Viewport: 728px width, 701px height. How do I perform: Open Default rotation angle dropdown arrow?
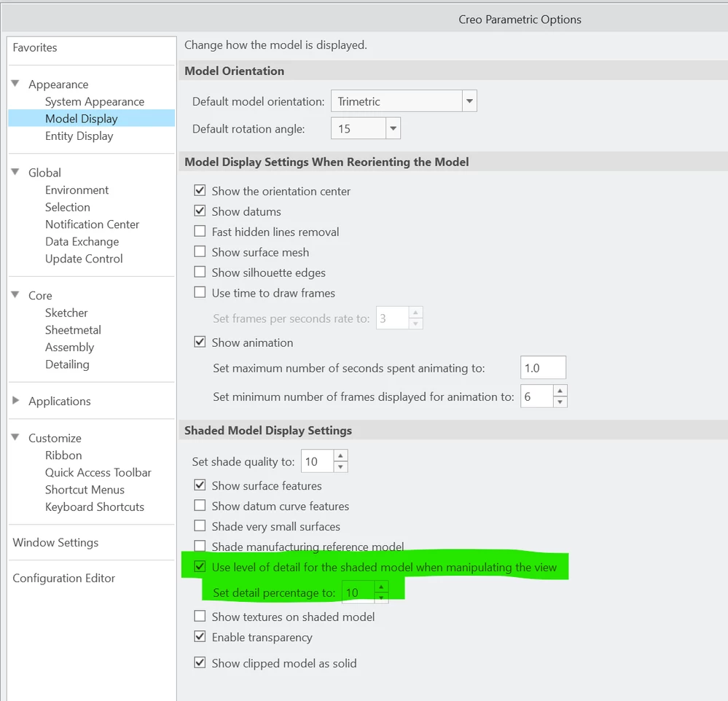[x=394, y=128]
